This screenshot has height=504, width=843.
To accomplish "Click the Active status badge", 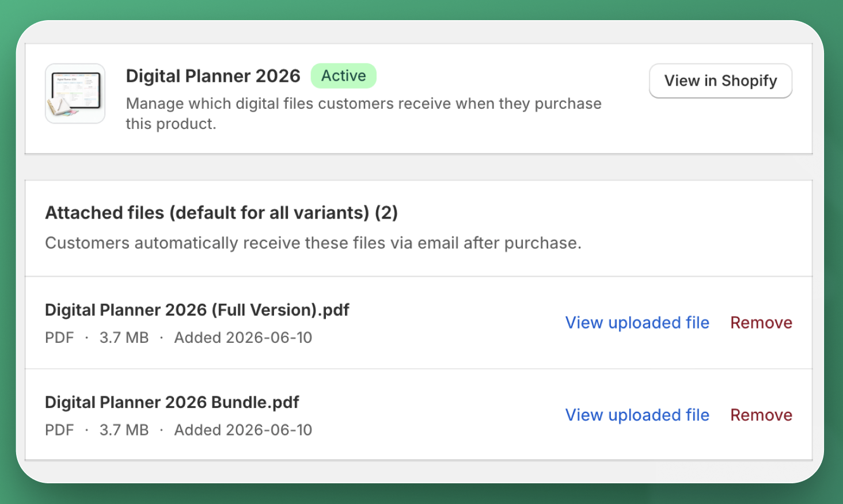I will click(x=343, y=76).
